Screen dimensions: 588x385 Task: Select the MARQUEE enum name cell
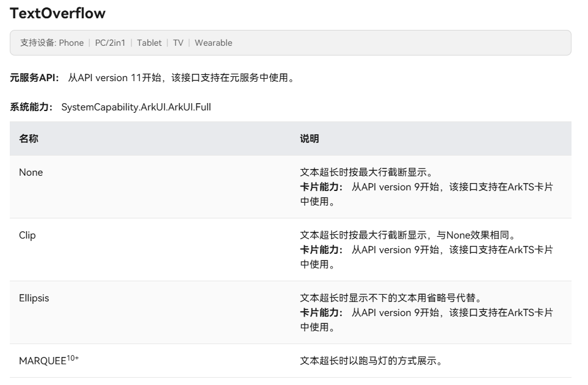[42, 361]
